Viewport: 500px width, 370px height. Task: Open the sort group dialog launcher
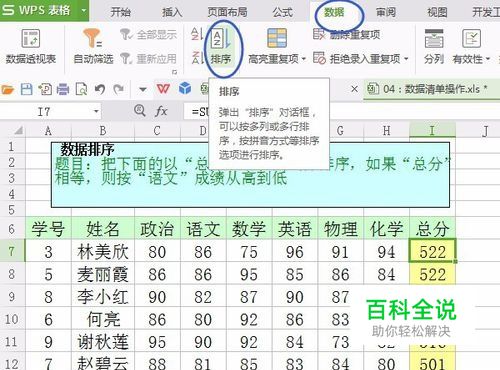point(174,72)
